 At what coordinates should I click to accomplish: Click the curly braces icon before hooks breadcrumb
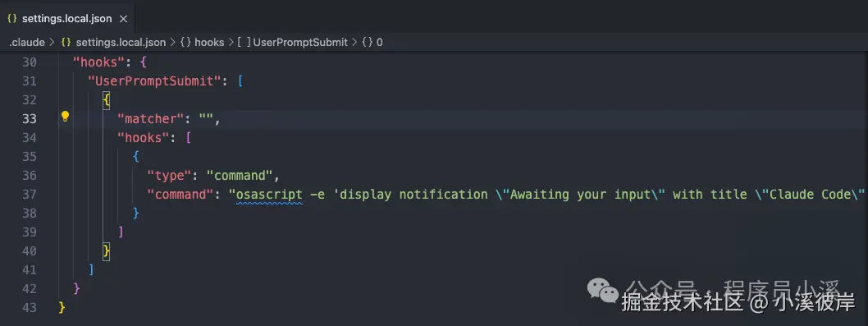[185, 42]
